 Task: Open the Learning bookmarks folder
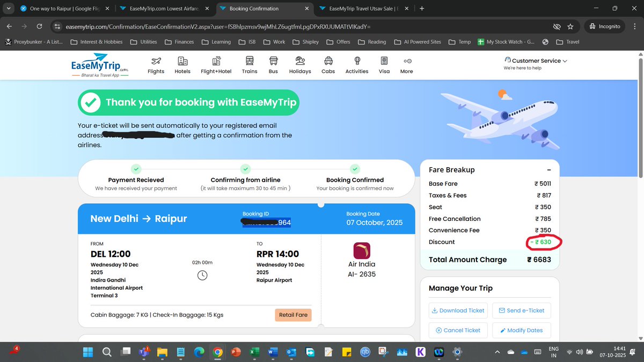217,42
